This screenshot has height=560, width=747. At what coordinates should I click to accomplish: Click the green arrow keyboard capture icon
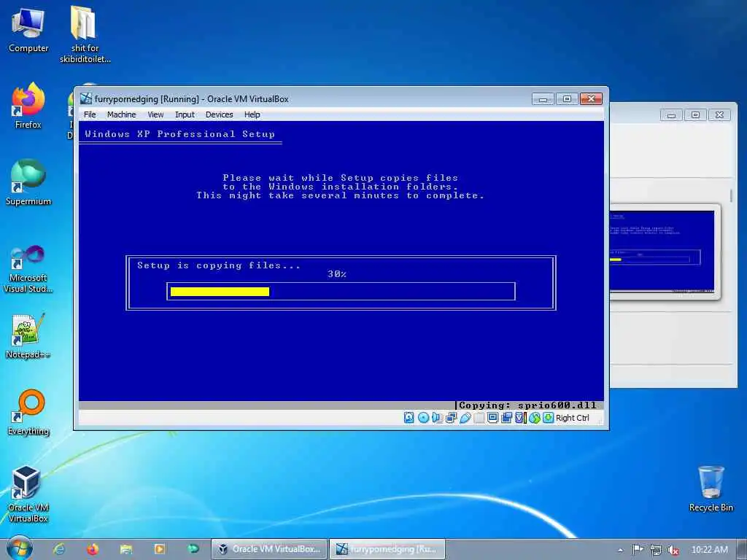(x=549, y=418)
